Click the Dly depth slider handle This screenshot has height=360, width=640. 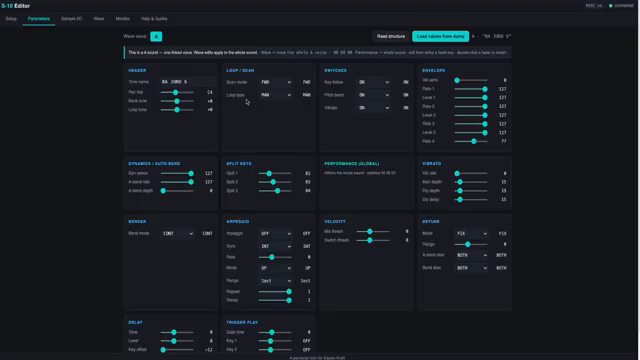click(460, 191)
